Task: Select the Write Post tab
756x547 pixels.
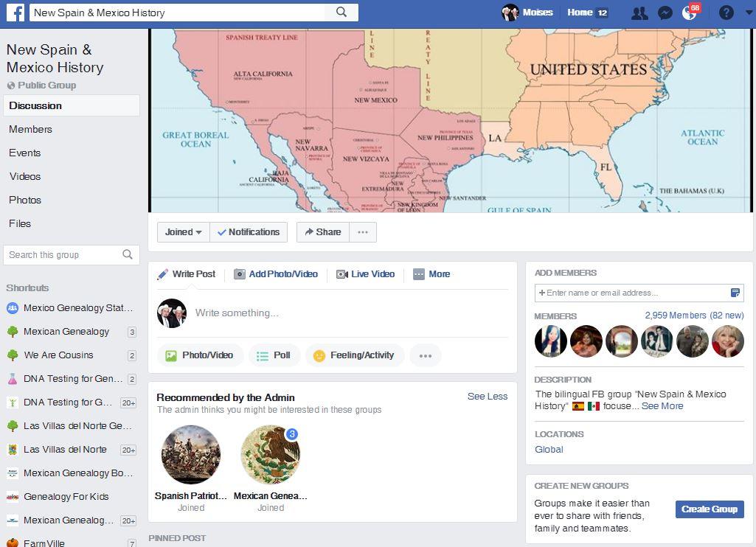Action: 187,274
